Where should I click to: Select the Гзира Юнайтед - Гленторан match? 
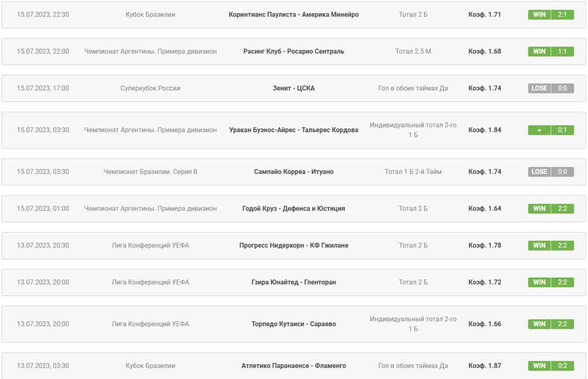click(294, 282)
